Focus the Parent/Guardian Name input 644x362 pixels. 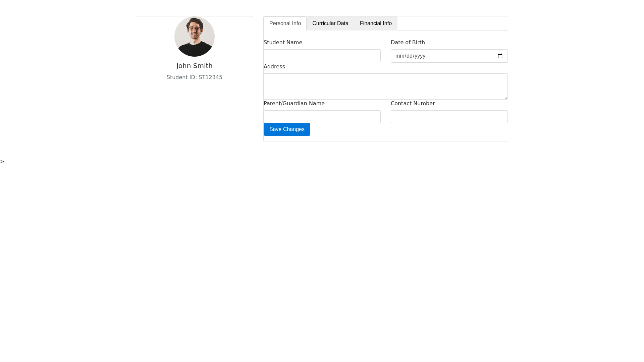(322, 117)
